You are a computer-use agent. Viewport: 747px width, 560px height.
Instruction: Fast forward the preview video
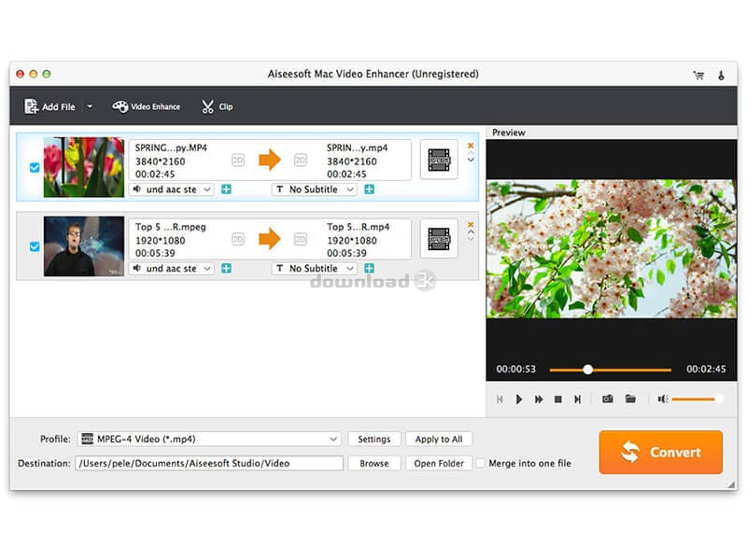pos(539,399)
